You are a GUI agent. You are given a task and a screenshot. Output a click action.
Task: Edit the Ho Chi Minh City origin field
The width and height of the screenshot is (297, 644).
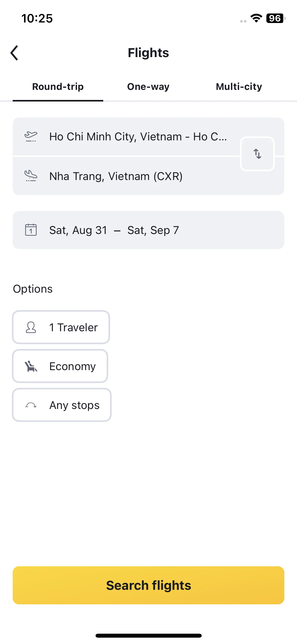click(x=126, y=137)
